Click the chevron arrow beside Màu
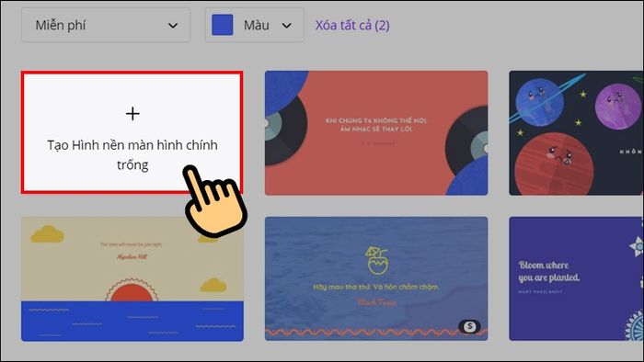This screenshot has width=644, height=362. [286, 26]
